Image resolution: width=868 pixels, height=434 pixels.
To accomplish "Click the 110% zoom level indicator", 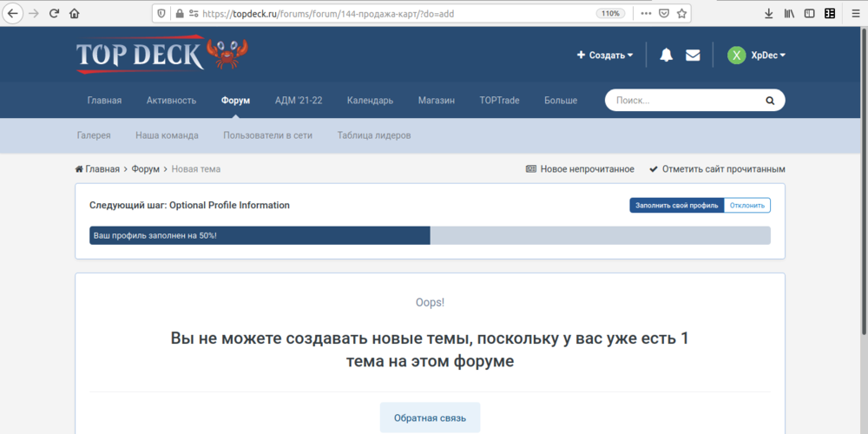I will point(610,13).
